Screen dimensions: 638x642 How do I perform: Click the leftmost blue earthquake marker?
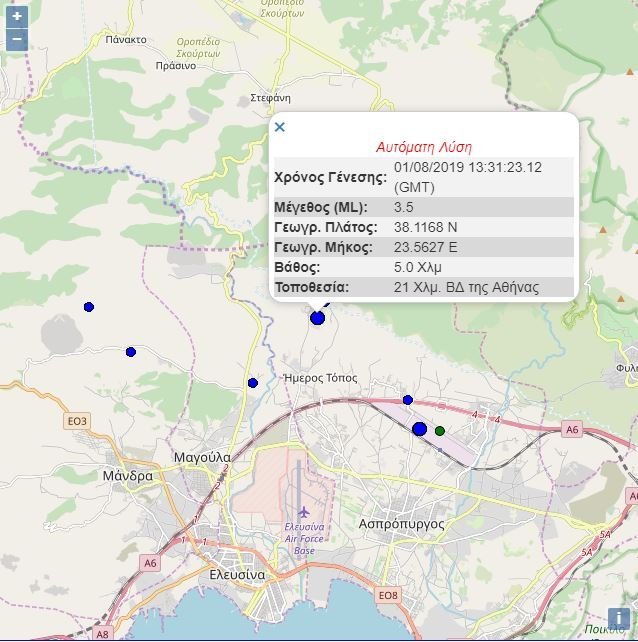pos(89,307)
